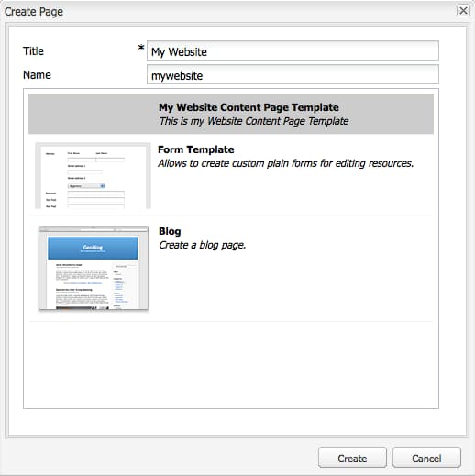Click the Create Page dialog title bar
This screenshot has width=475, height=476.
coord(229,11)
